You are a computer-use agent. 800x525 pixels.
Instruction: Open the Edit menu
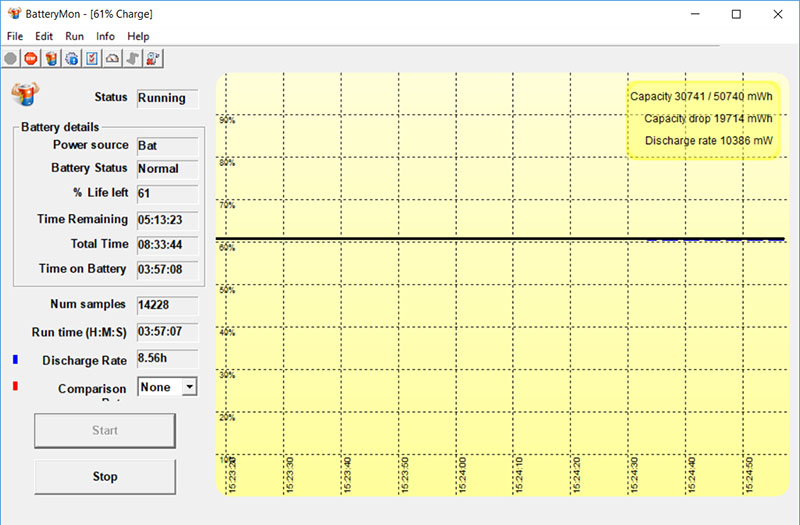pyautogui.click(x=44, y=36)
